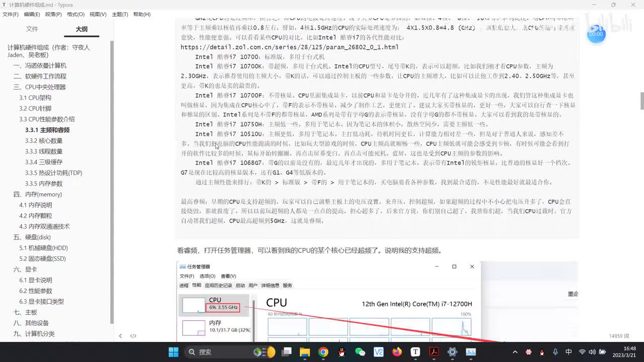Open Adobe Acrobat from the taskbar
The image size is (644, 362).
pos(434,352)
